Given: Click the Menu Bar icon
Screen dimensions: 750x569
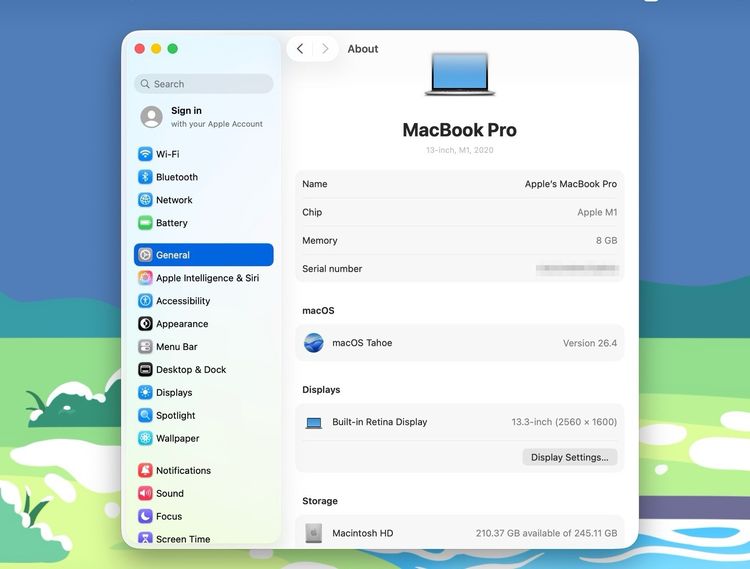Looking at the screenshot, I should tap(145, 347).
